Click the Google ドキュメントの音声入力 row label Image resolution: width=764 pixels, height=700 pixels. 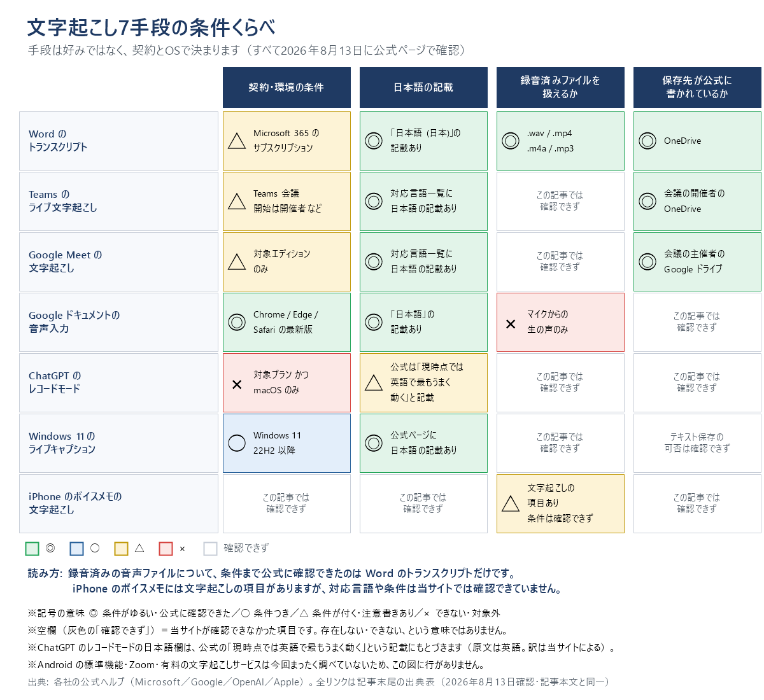118,322
